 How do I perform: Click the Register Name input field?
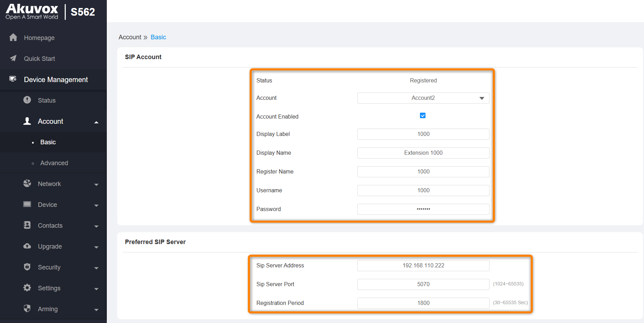coord(423,172)
